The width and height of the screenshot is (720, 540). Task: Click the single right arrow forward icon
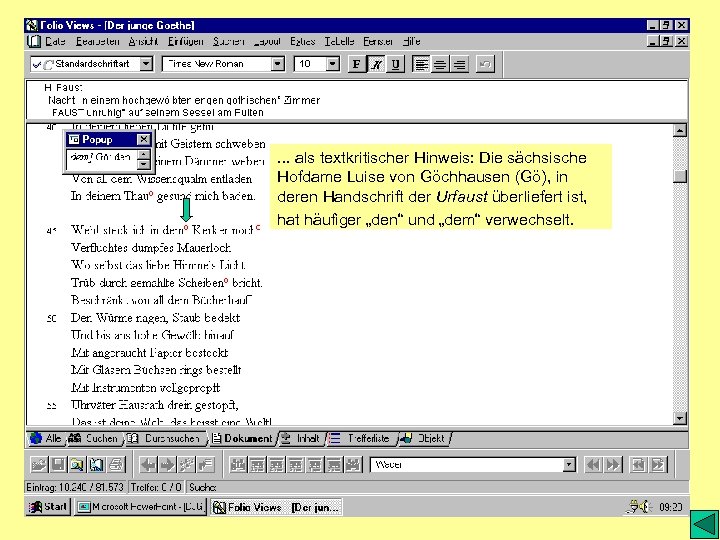tap(168, 465)
